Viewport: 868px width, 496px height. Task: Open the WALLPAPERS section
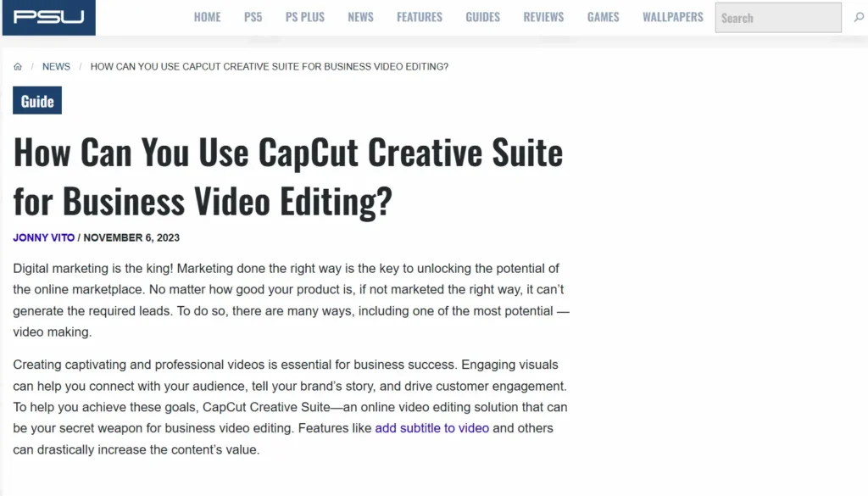click(x=672, y=17)
